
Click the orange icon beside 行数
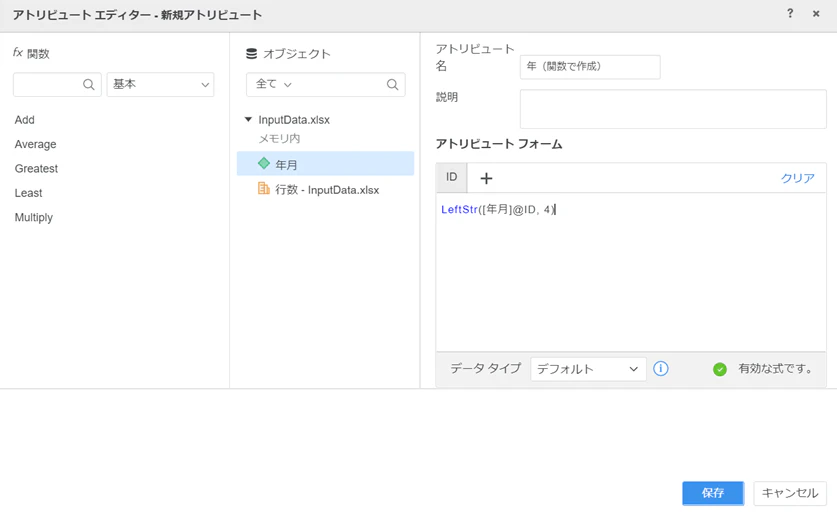pyautogui.click(x=264, y=188)
